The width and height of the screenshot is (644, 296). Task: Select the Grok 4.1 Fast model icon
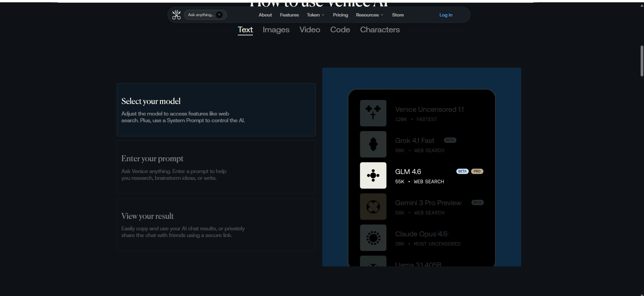coord(373,144)
